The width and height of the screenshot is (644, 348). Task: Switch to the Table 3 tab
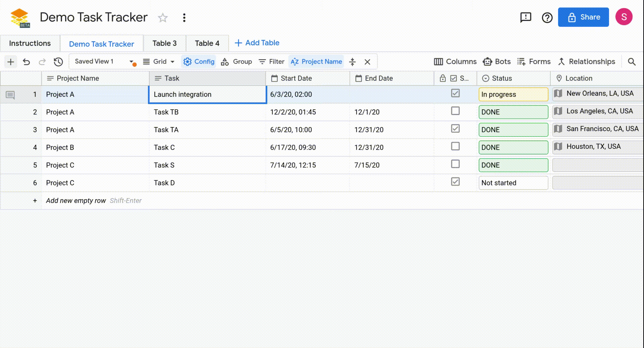164,44
